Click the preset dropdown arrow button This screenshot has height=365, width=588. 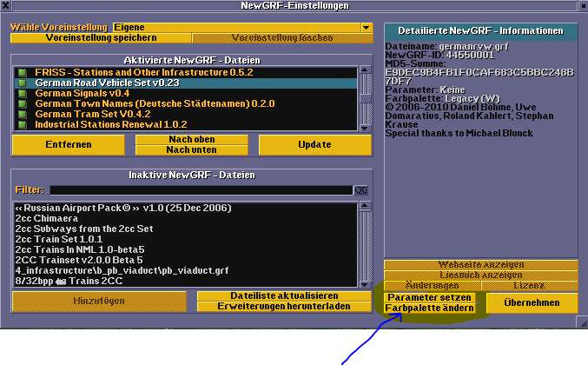coord(366,28)
